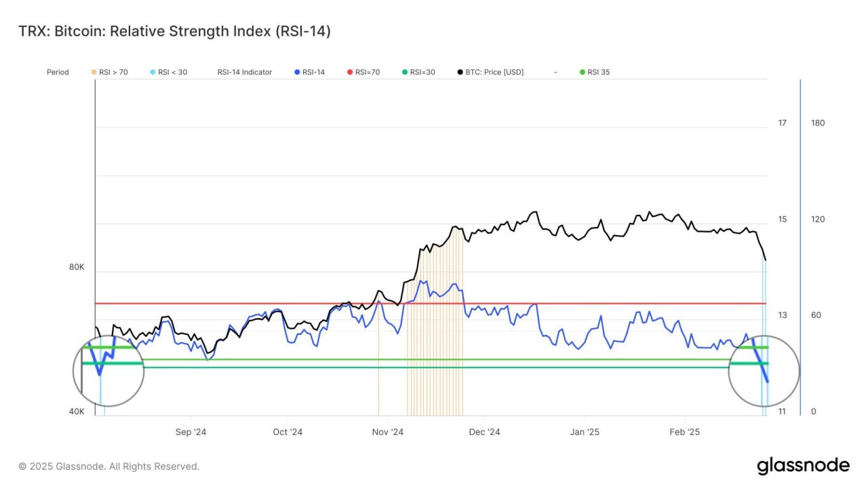Click the 17 axis value
868x488 pixels.
[x=783, y=123]
